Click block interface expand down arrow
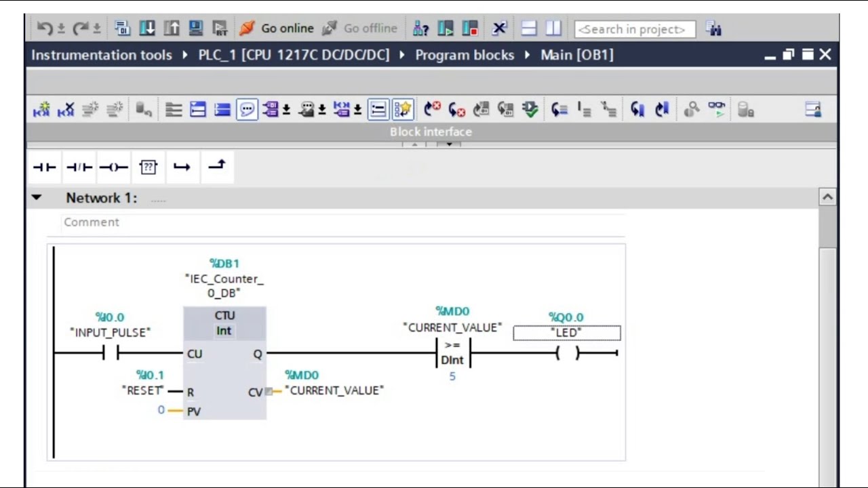The image size is (868, 488). click(449, 144)
